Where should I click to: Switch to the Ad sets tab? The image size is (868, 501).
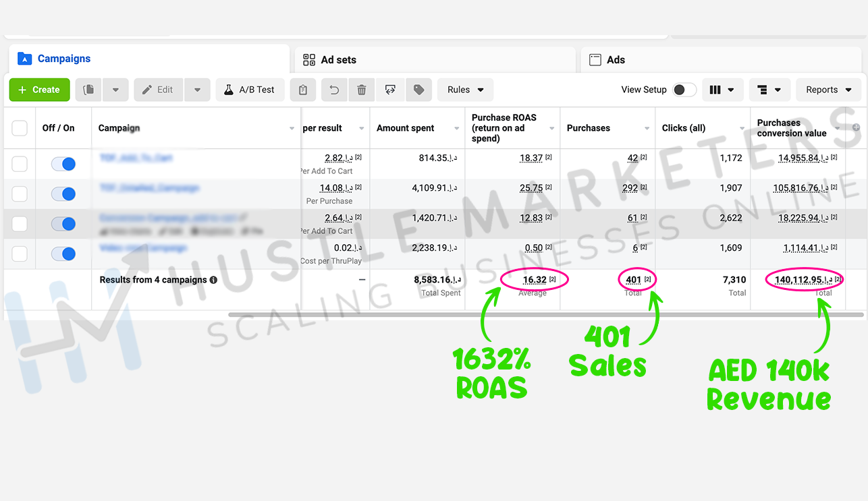338,60
